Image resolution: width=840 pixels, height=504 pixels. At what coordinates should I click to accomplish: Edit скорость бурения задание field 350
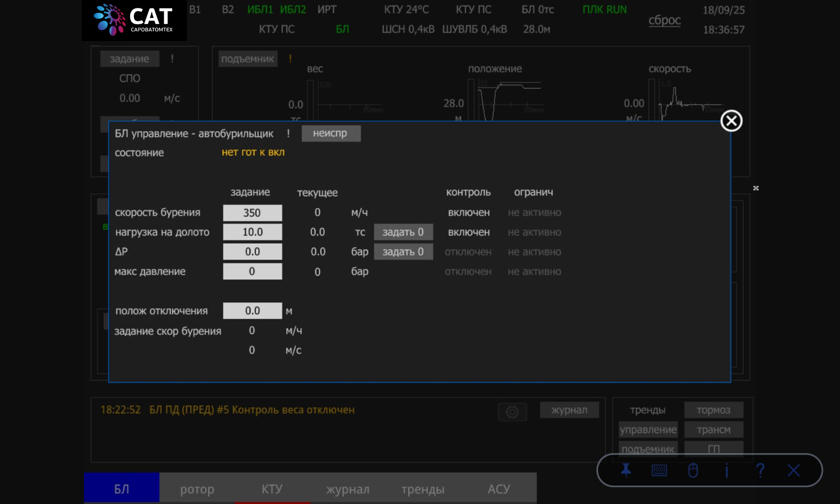253,213
